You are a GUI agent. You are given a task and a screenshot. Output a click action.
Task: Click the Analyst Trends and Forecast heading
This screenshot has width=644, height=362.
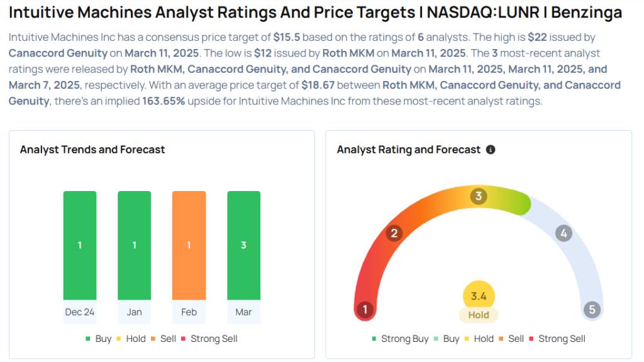[92, 150]
